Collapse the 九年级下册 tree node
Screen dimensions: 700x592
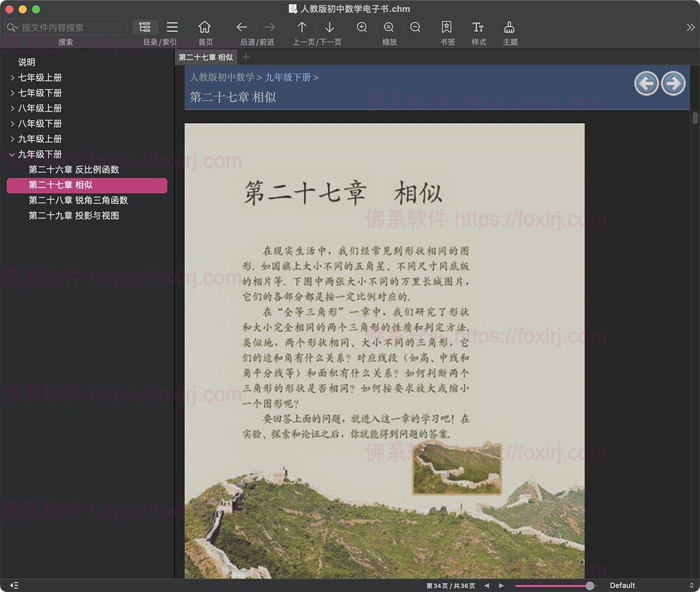12,155
